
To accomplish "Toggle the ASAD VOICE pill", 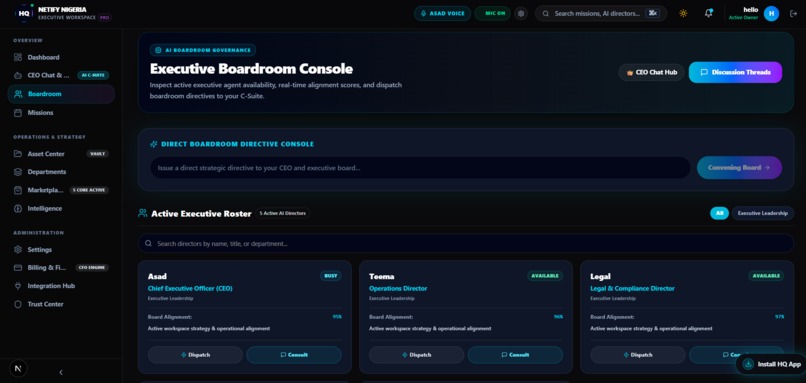I will click(442, 13).
